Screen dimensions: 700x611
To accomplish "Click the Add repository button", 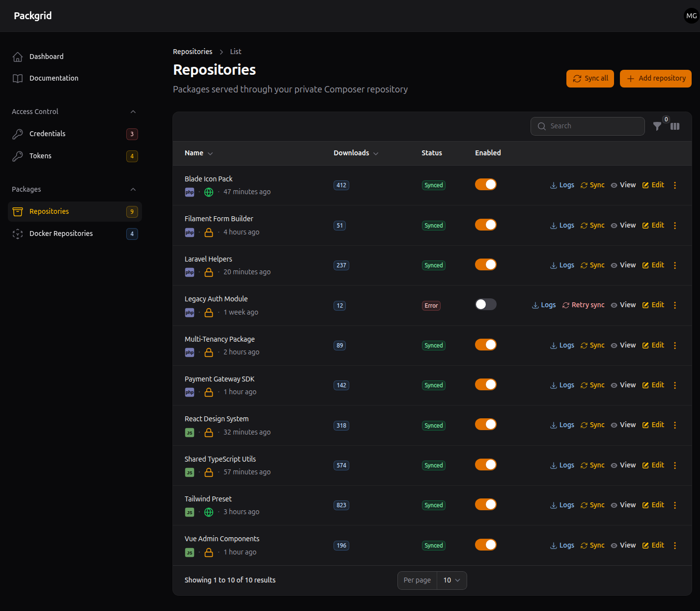I will coord(656,79).
